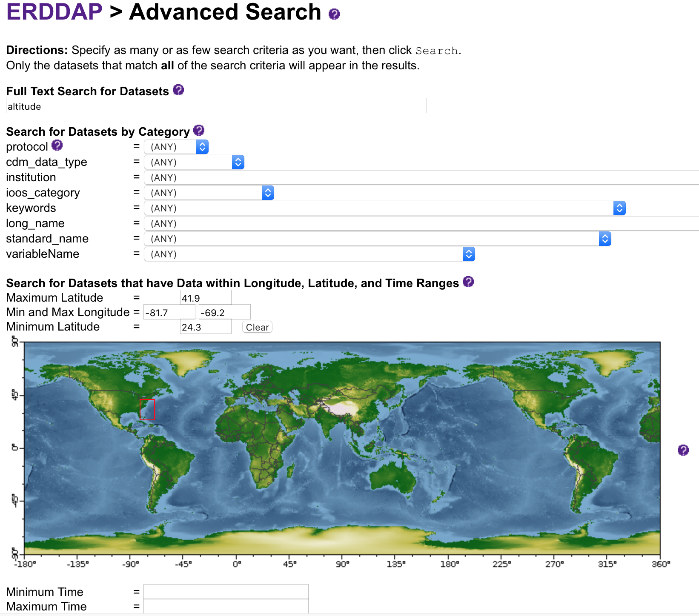The width and height of the screenshot is (699, 616).
Task: Click the protocol help question mark
Action: pos(57,145)
